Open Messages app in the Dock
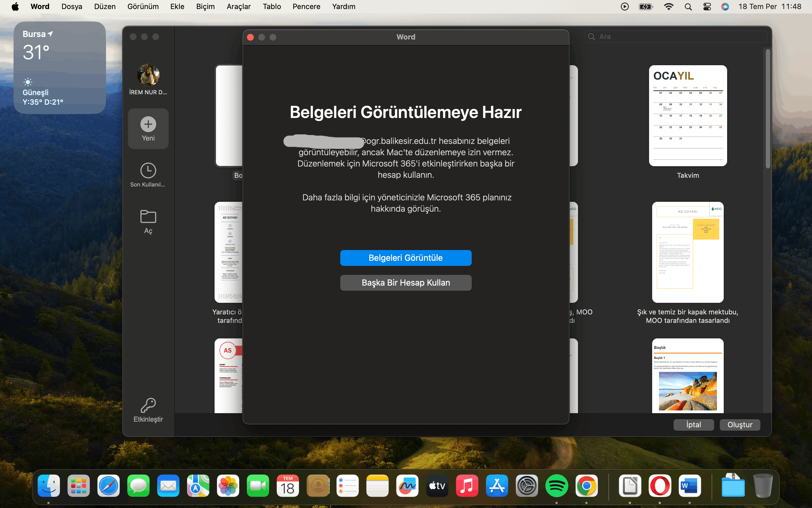 (x=138, y=485)
